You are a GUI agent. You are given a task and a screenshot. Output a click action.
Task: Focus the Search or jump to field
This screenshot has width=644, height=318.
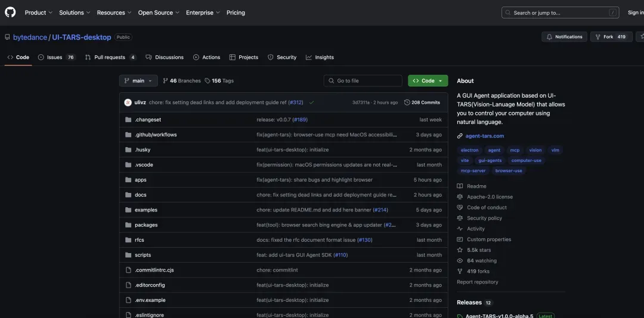[560, 13]
